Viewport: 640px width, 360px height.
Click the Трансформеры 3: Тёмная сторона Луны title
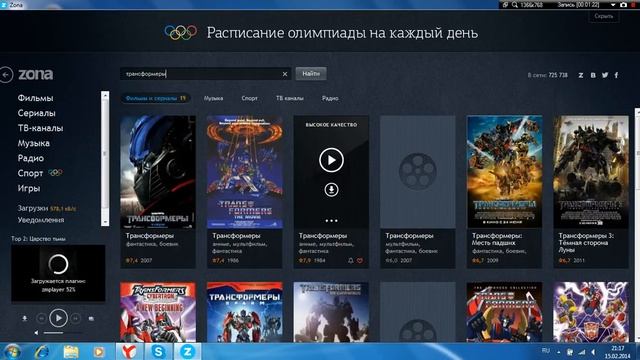[x=586, y=242]
